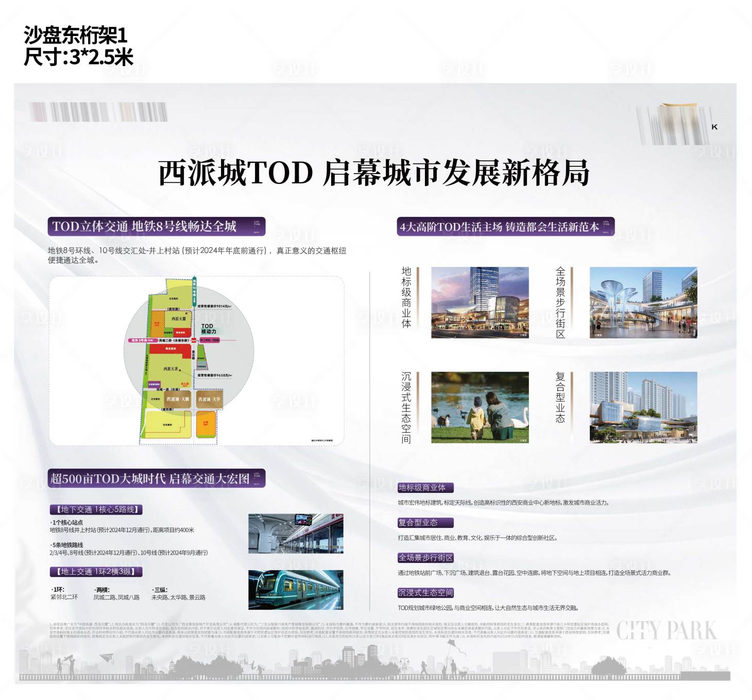The image size is (752, 700).
Task: Click the text 未央路、太华路、景云路
Action: point(178,597)
